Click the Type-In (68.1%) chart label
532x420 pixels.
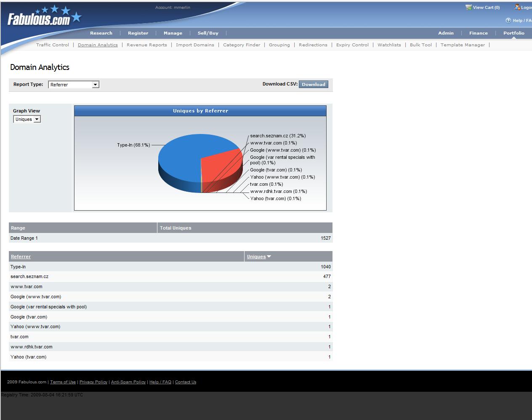[133, 145]
